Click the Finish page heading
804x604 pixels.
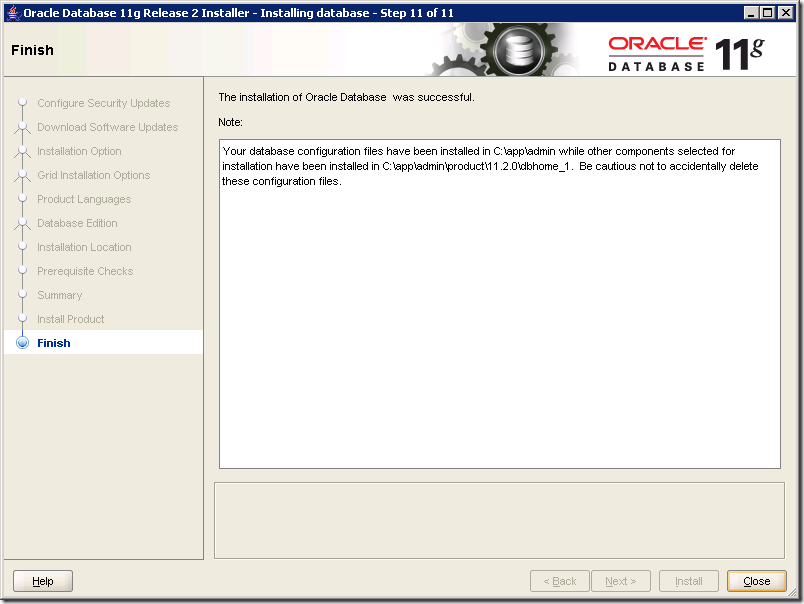click(x=32, y=50)
